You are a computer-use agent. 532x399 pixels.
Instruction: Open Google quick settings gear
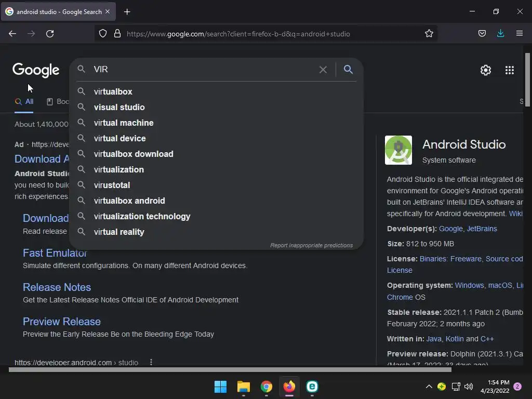coord(486,70)
